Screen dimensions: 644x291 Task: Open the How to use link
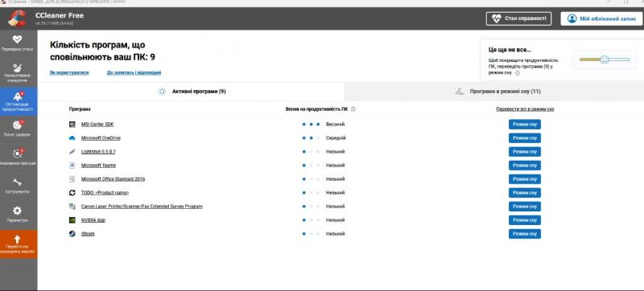69,72
